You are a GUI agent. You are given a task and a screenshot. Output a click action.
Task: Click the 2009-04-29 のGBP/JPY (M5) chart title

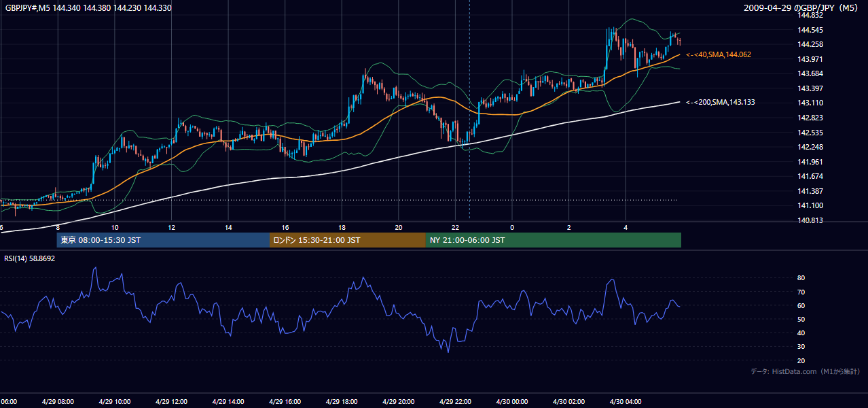click(801, 8)
